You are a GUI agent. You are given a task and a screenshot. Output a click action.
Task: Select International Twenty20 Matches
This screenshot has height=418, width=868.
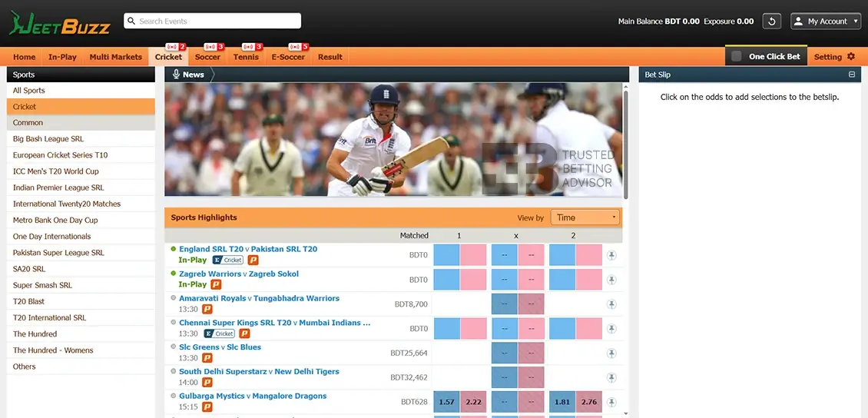click(81, 204)
